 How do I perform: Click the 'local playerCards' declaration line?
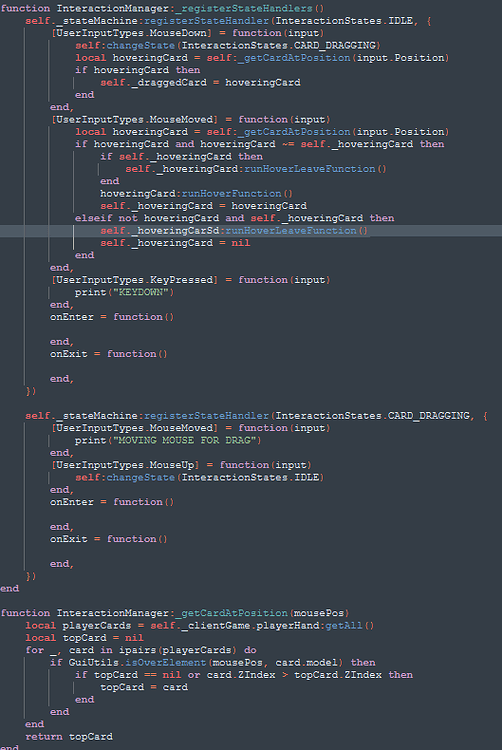[x=200, y=626]
